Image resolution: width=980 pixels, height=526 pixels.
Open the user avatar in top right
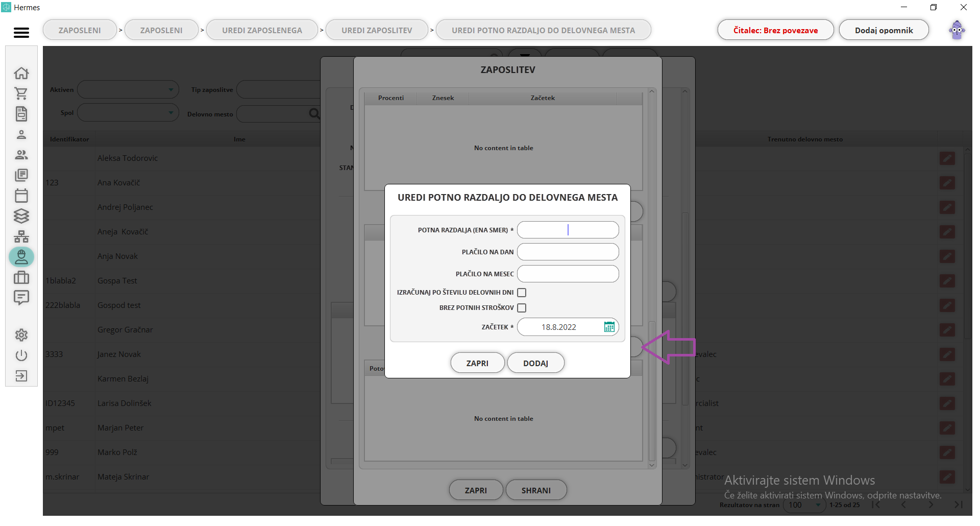[957, 30]
